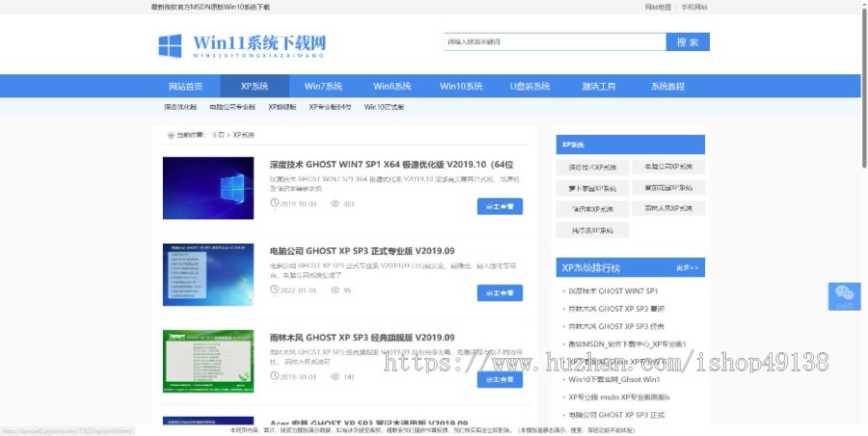
Task: Open the 网站地图 link at top
Action: (x=658, y=7)
